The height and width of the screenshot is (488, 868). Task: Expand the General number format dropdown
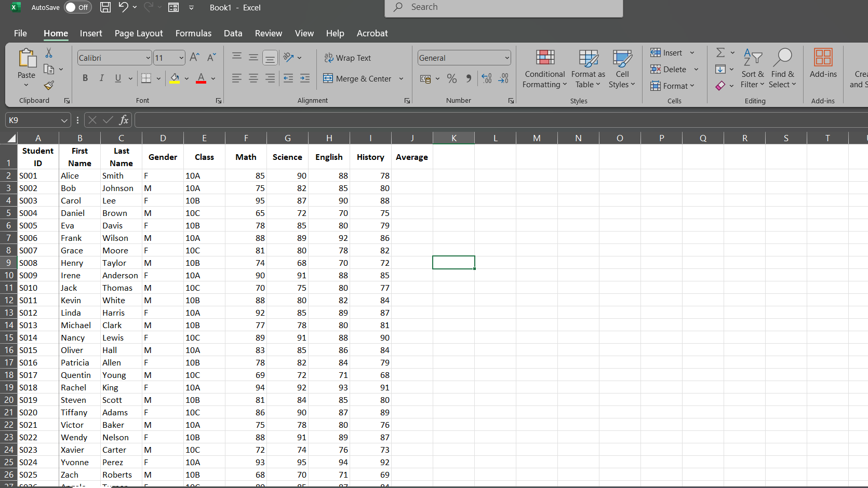pos(506,58)
